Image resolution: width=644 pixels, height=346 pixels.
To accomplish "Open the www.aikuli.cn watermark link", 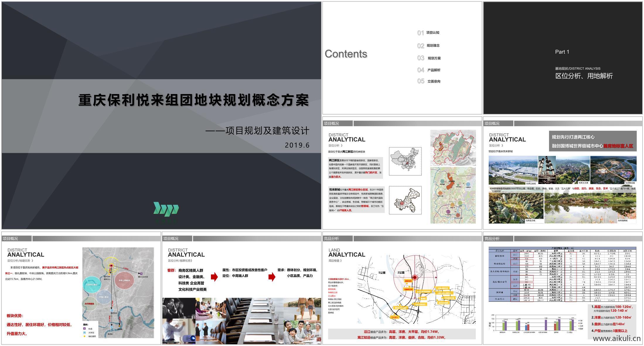I will click(x=616, y=339).
